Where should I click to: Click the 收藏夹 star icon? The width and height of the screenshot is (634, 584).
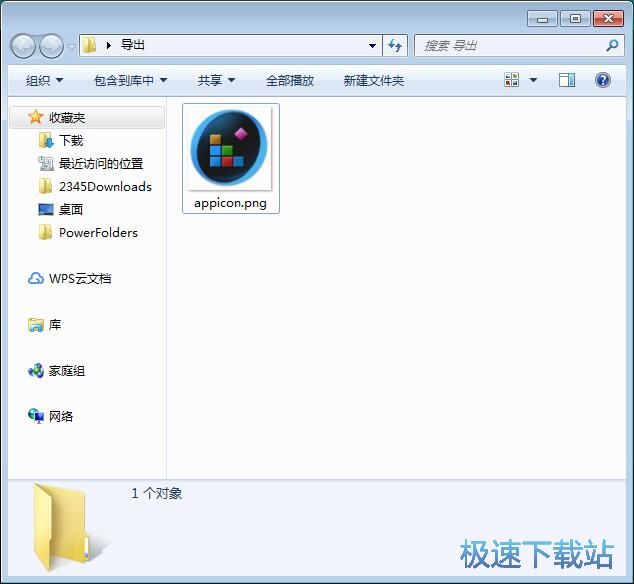point(36,116)
